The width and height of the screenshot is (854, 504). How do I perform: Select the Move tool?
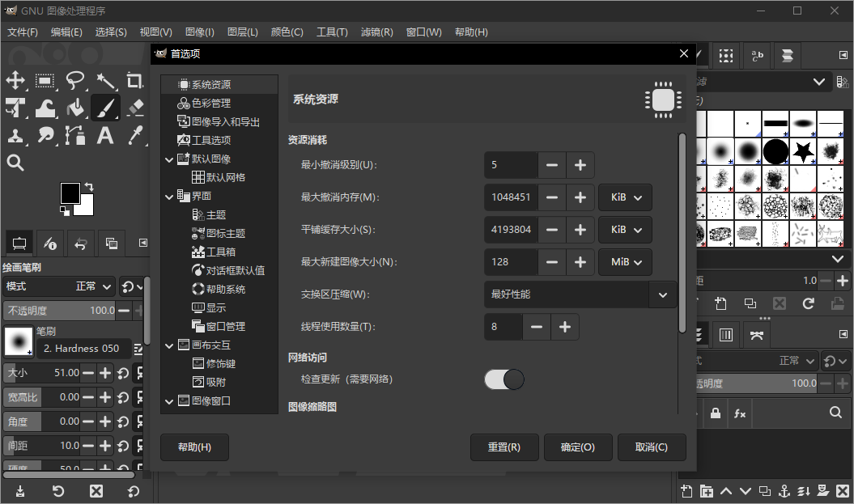pos(16,81)
